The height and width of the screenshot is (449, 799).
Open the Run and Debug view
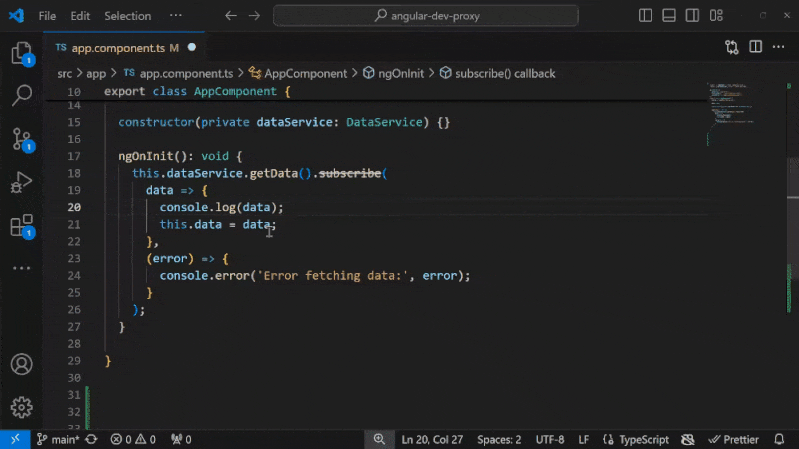point(21,183)
